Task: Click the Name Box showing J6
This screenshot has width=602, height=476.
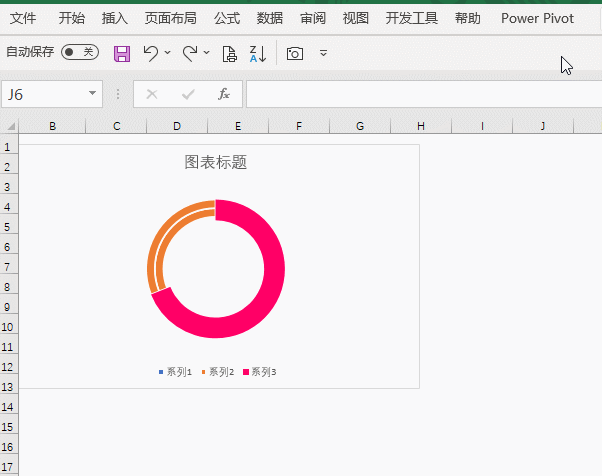Action: point(52,94)
